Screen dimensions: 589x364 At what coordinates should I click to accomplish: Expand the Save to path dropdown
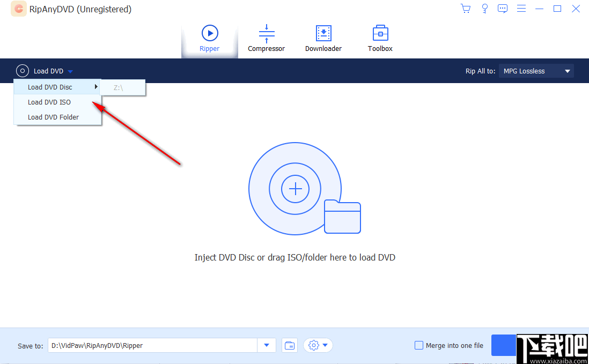pos(266,345)
